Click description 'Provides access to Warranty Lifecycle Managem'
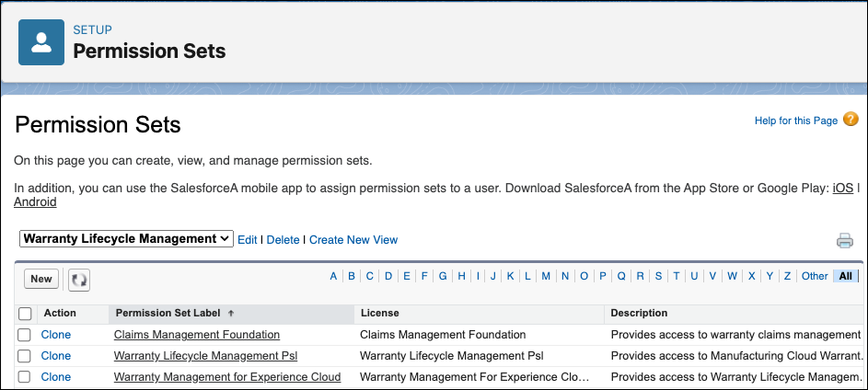 click(x=736, y=377)
